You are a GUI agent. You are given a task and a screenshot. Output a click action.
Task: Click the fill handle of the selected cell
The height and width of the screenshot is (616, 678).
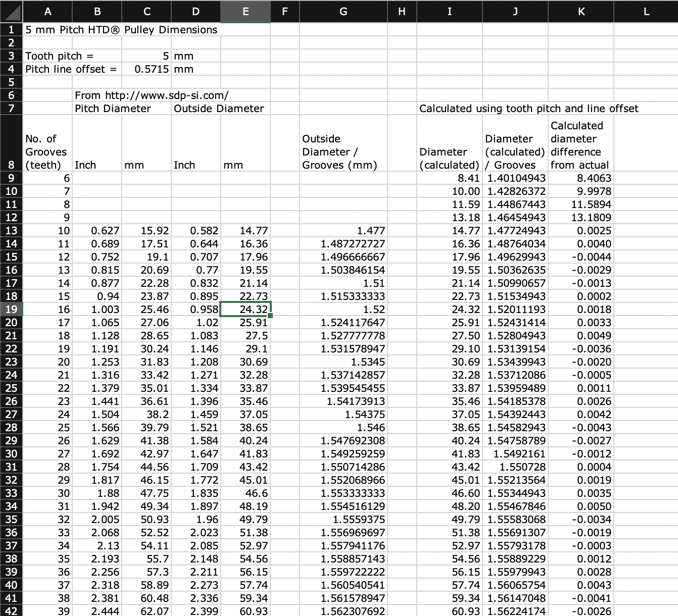[270, 316]
